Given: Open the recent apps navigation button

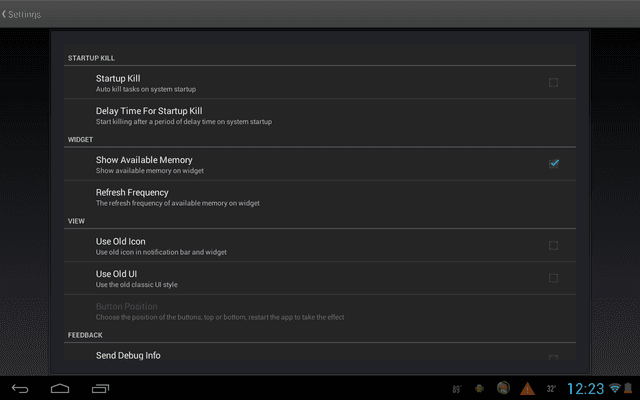Looking at the screenshot, I should (x=100, y=389).
